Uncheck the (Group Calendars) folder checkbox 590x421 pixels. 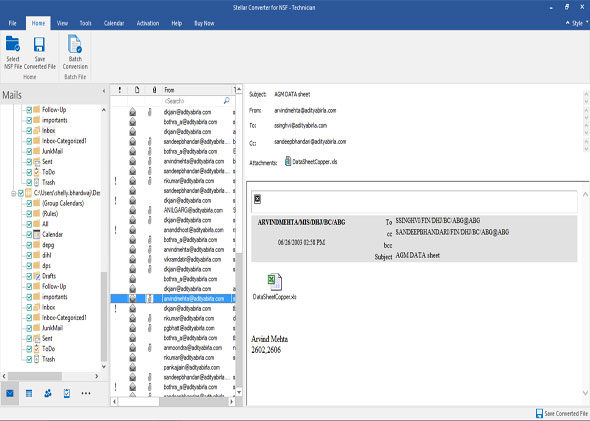click(x=29, y=204)
